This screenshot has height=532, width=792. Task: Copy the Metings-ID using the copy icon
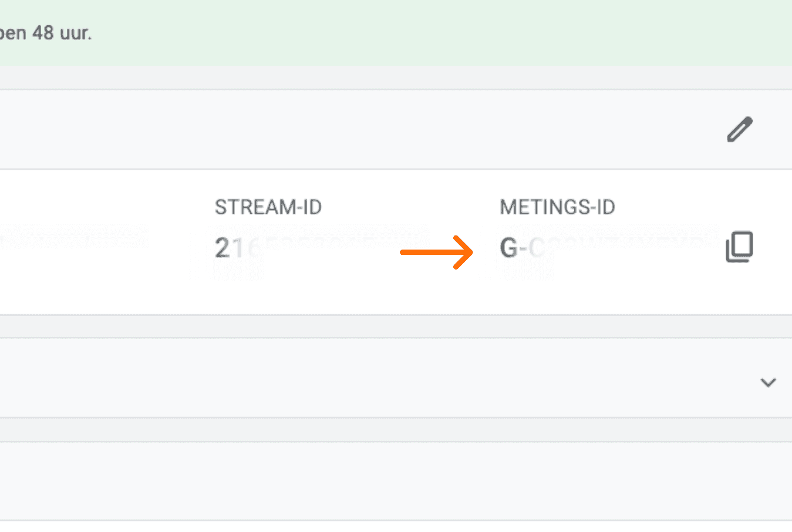coord(739,247)
